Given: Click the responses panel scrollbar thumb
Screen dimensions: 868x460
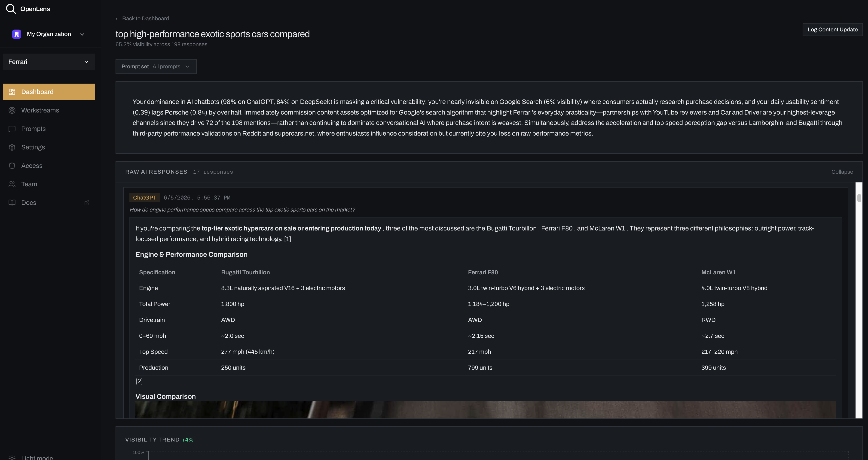Looking at the screenshot, I should pyautogui.click(x=859, y=198).
